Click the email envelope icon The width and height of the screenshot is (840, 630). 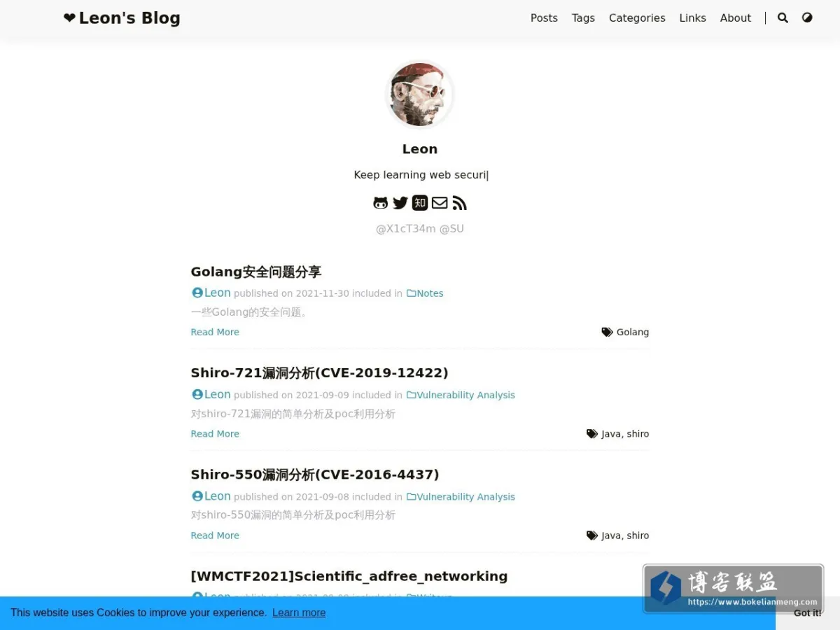(440, 203)
